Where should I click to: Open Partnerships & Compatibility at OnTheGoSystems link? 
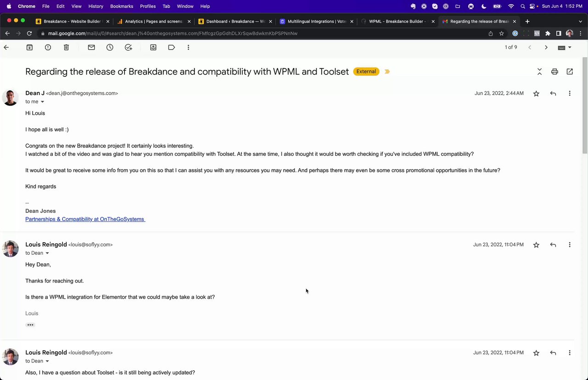(x=85, y=219)
